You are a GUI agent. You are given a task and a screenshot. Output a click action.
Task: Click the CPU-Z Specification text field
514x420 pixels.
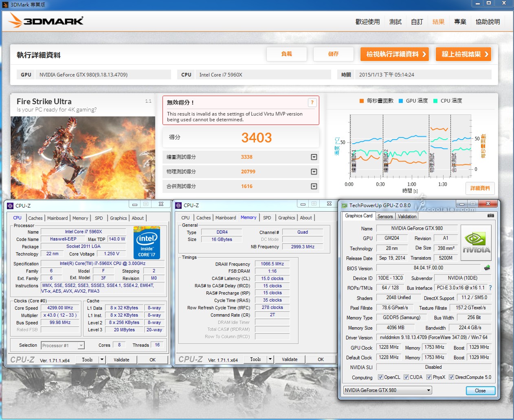point(103,263)
